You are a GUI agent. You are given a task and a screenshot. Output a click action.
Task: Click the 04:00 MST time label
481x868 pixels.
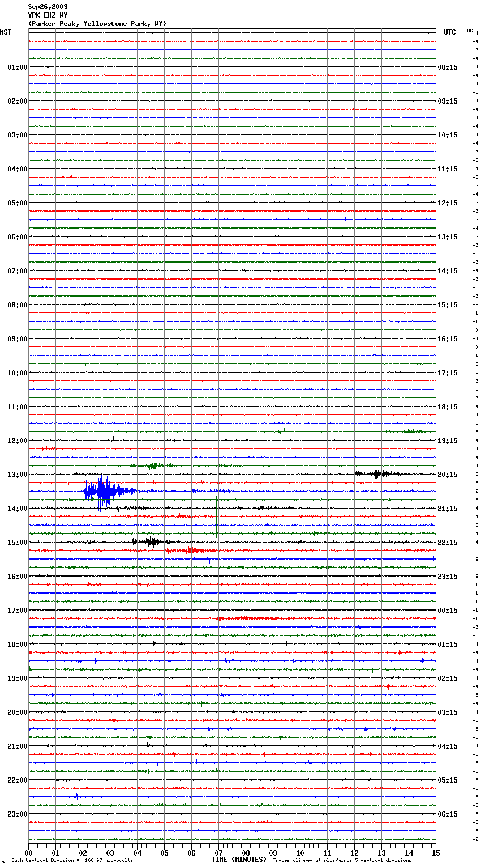[x=18, y=169]
